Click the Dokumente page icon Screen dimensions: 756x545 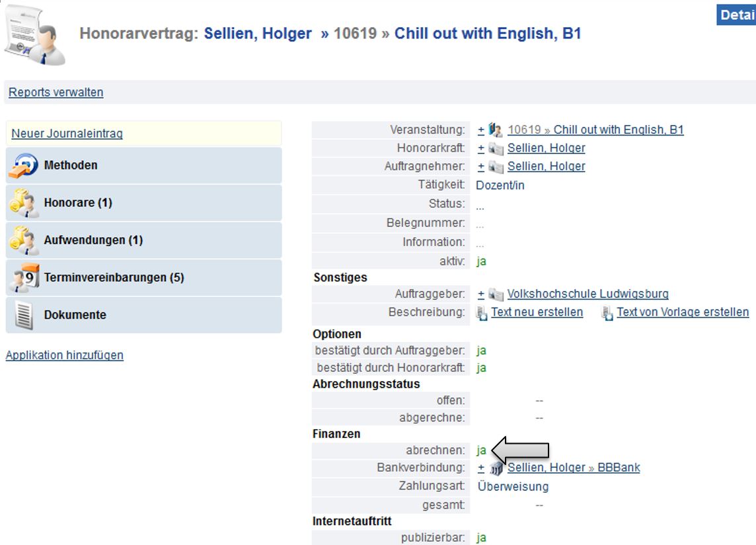pos(24,315)
